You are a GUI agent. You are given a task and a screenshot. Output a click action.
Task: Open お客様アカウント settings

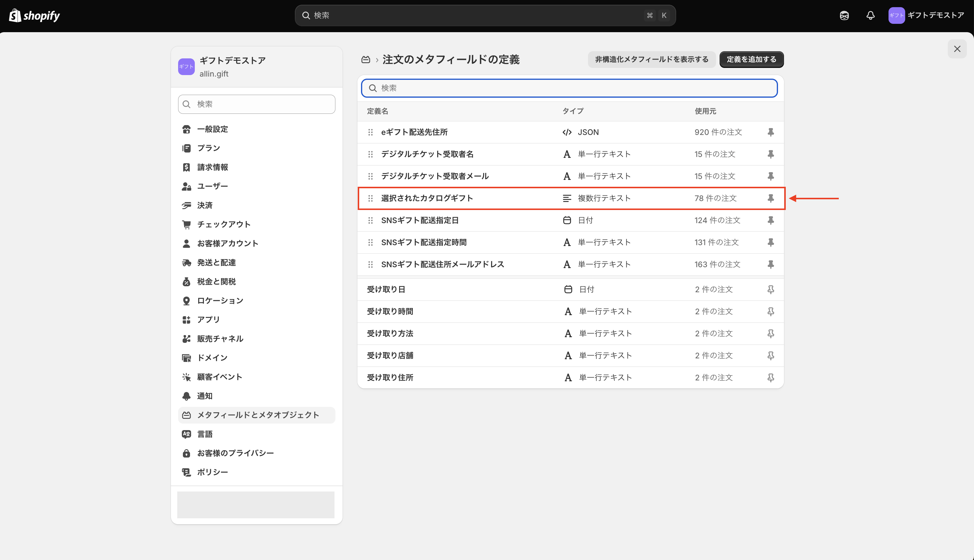coord(256,243)
